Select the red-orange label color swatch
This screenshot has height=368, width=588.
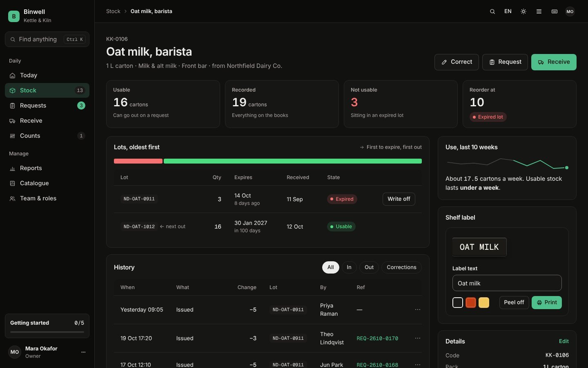tap(471, 303)
